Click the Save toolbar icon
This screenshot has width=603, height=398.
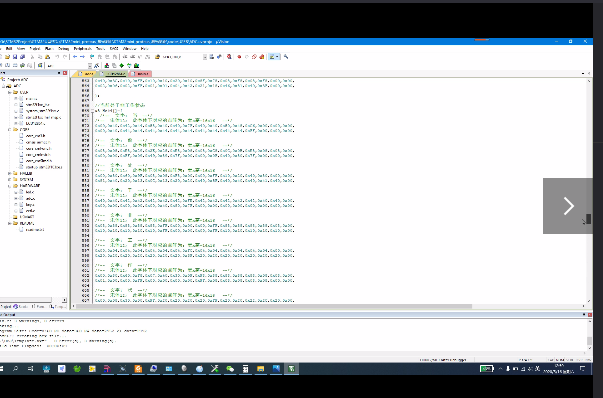click(x=15, y=57)
